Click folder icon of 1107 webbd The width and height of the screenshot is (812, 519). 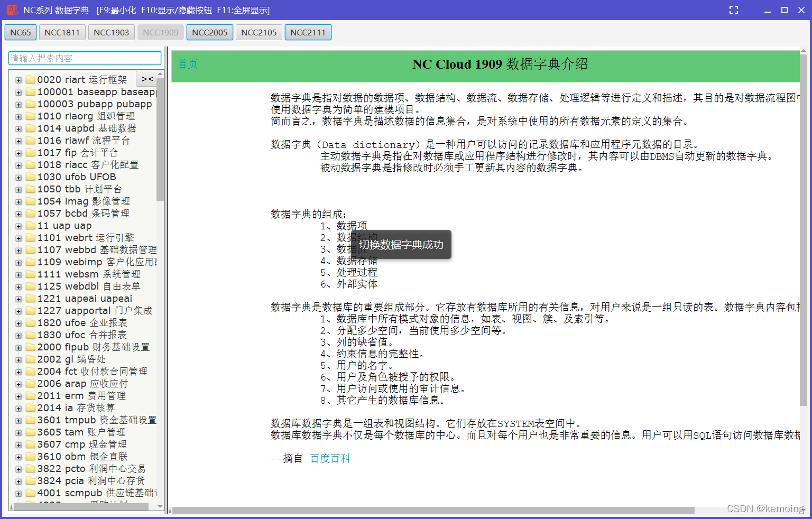click(31, 250)
